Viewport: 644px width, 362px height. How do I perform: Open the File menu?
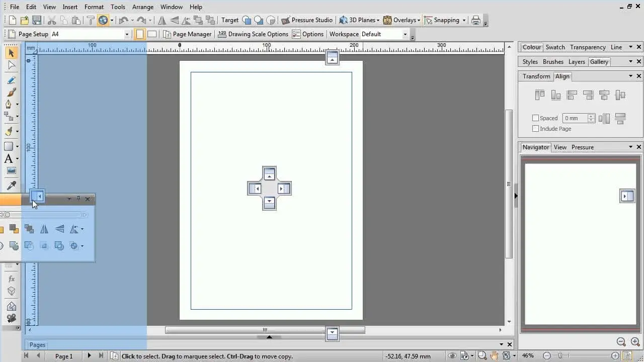pos(15,7)
